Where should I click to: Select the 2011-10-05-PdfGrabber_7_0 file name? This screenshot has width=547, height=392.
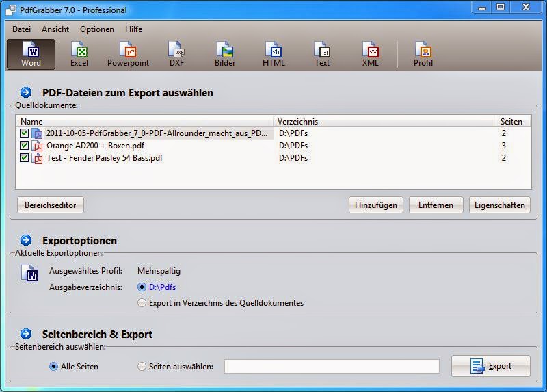click(x=157, y=133)
